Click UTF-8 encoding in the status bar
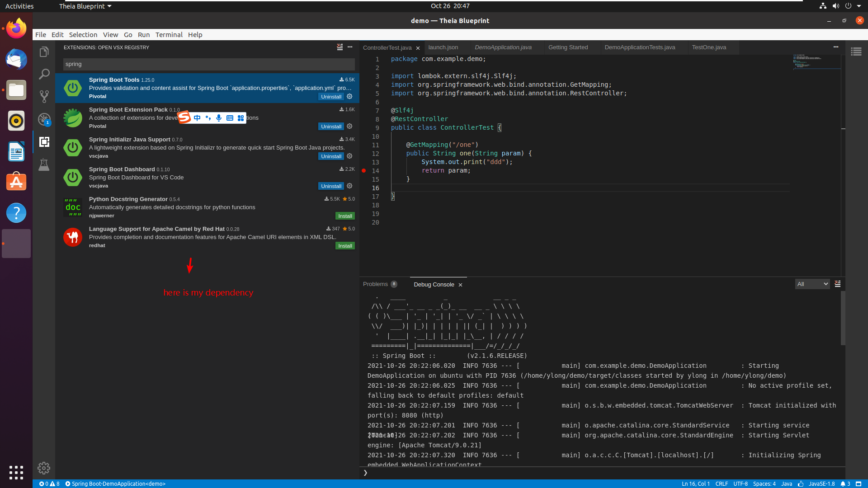Viewport: 868px width, 488px height. click(741, 484)
